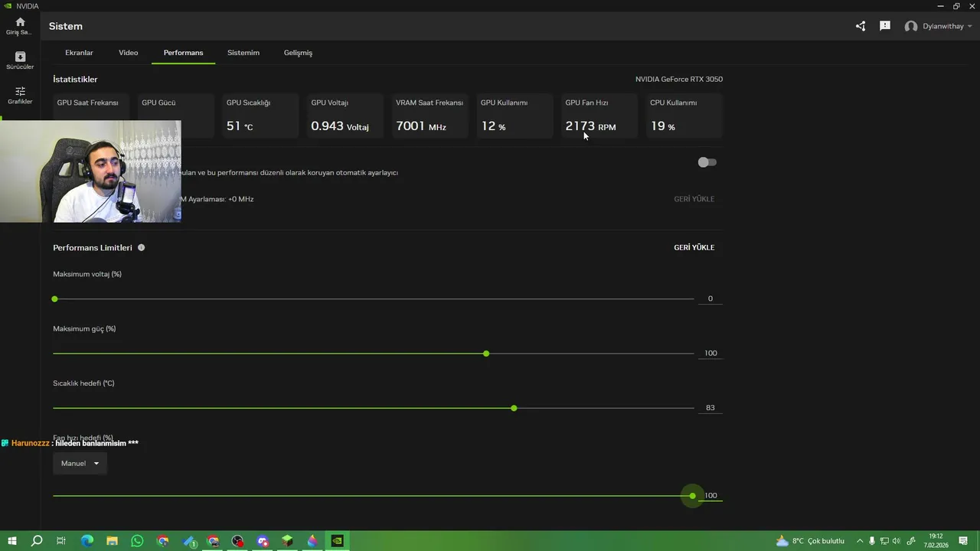Click the GPU Kullanımı 12 % stat
This screenshot has width=980, height=551.
[x=514, y=116]
